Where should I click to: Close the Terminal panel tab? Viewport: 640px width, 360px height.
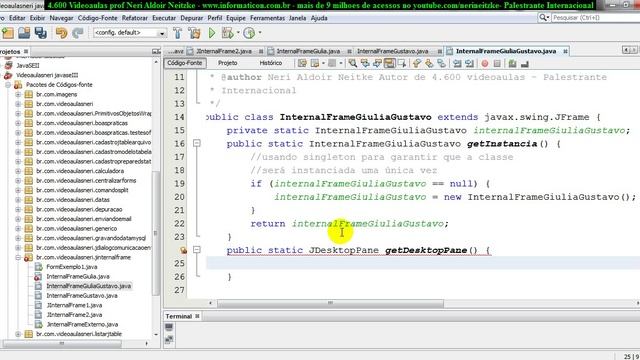197,316
